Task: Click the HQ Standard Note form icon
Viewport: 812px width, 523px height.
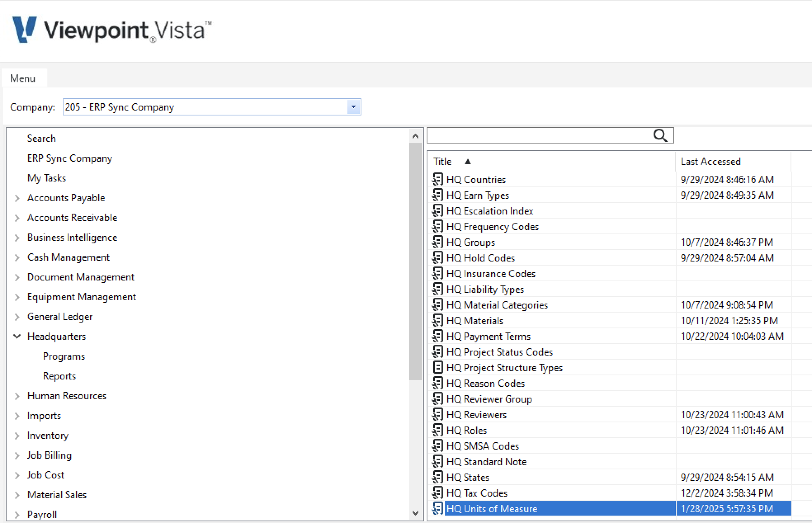Action: (x=438, y=462)
